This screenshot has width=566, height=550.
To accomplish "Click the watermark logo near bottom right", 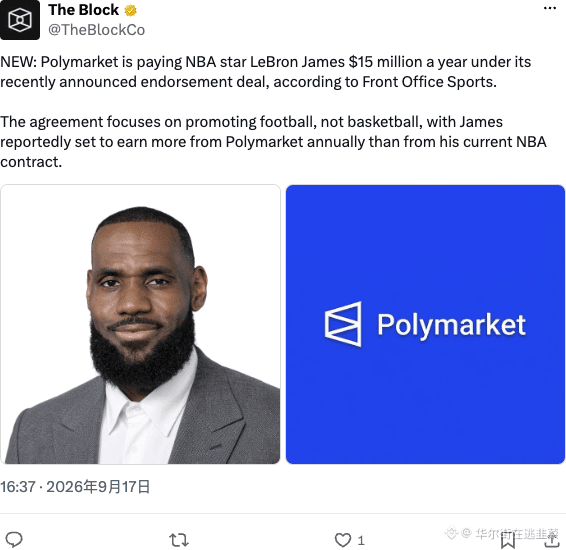I will [x=452, y=533].
